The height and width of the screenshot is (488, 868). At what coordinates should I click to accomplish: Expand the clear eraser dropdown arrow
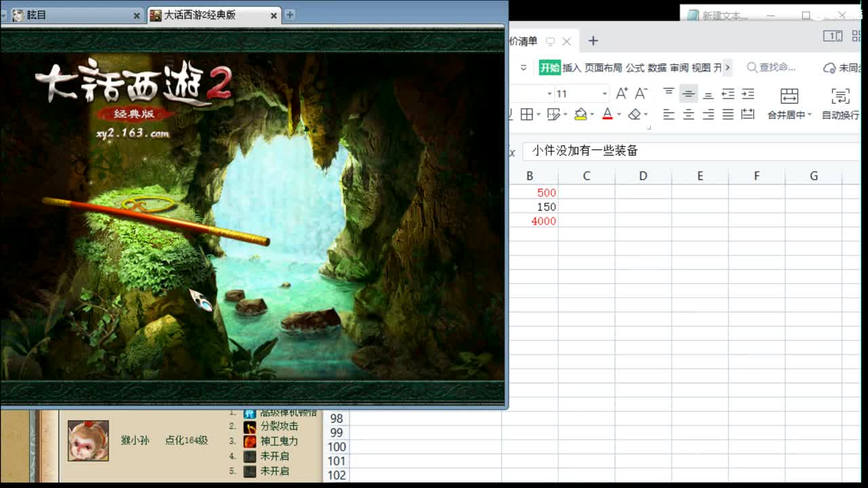tap(646, 115)
